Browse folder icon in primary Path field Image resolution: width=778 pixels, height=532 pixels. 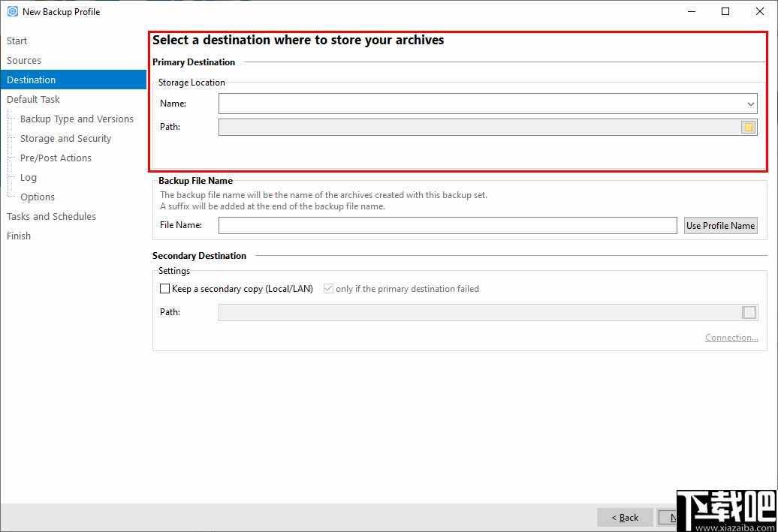tap(748, 128)
